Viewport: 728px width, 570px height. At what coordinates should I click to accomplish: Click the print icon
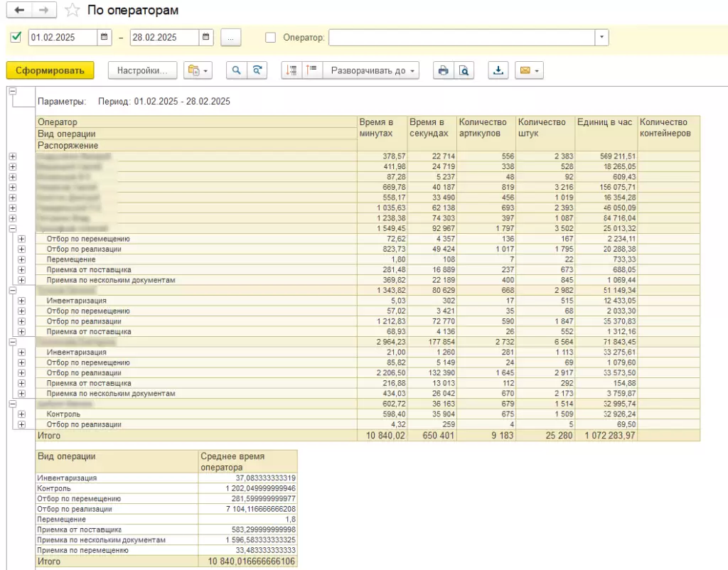tap(444, 70)
